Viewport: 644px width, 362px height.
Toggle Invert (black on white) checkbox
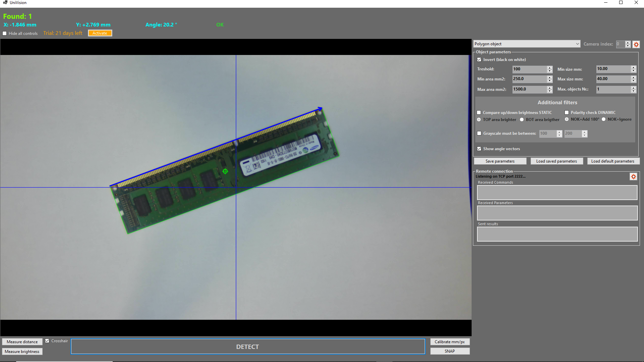coord(479,60)
